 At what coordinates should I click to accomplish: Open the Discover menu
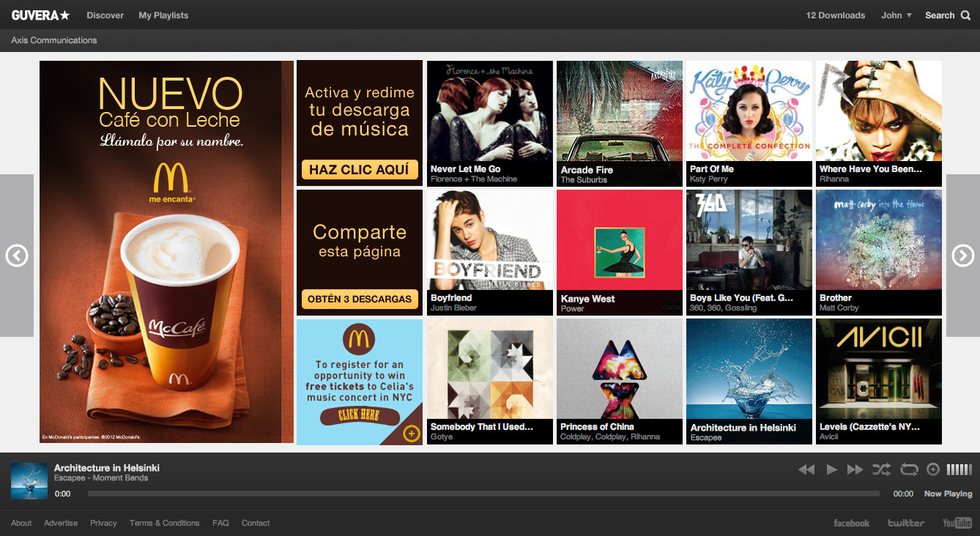(105, 15)
